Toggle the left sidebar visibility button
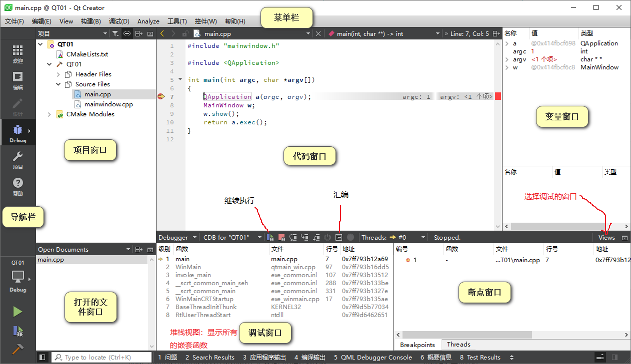The height and width of the screenshot is (364, 631). point(42,357)
